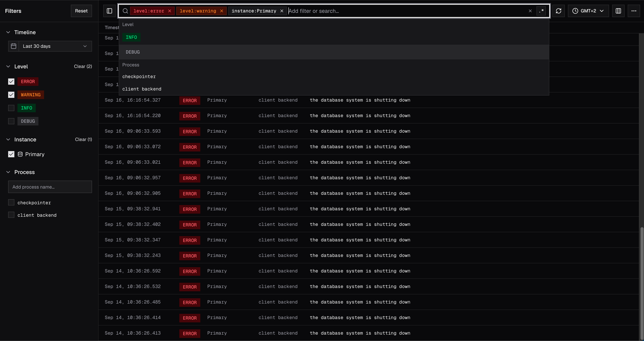Click Clear (2) for Level filters

tap(83, 66)
